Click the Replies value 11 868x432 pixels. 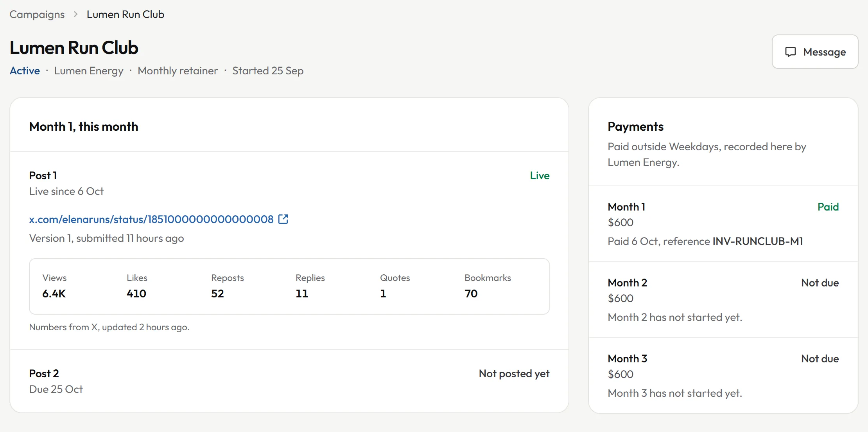pyautogui.click(x=302, y=293)
